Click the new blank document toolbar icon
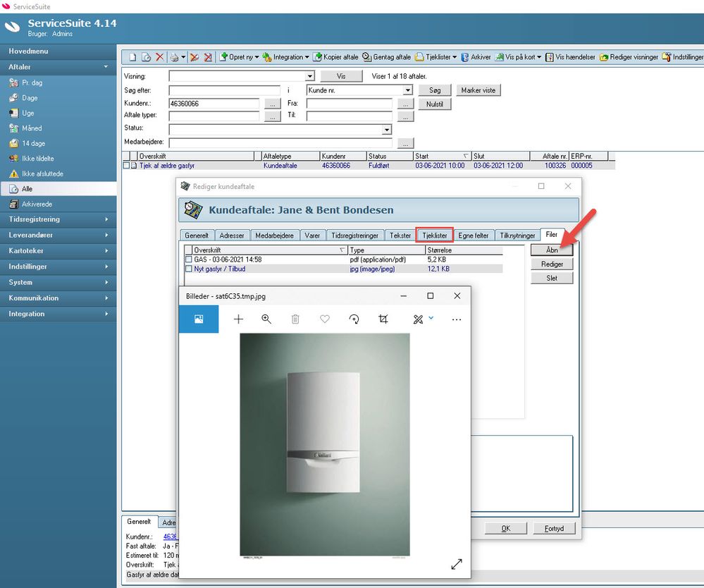Screen dimensions: 704x588 [133, 57]
